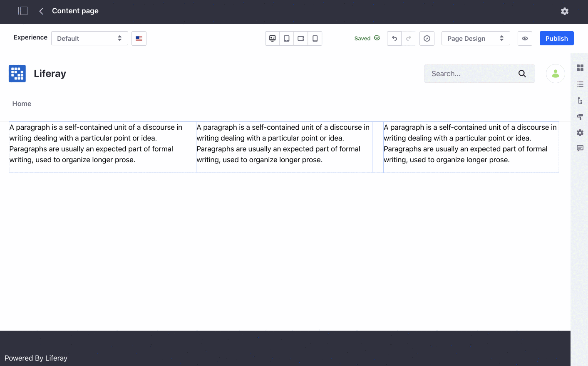Toggle tablet preview mode
The width and height of the screenshot is (588, 366).
(x=286, y=38)
